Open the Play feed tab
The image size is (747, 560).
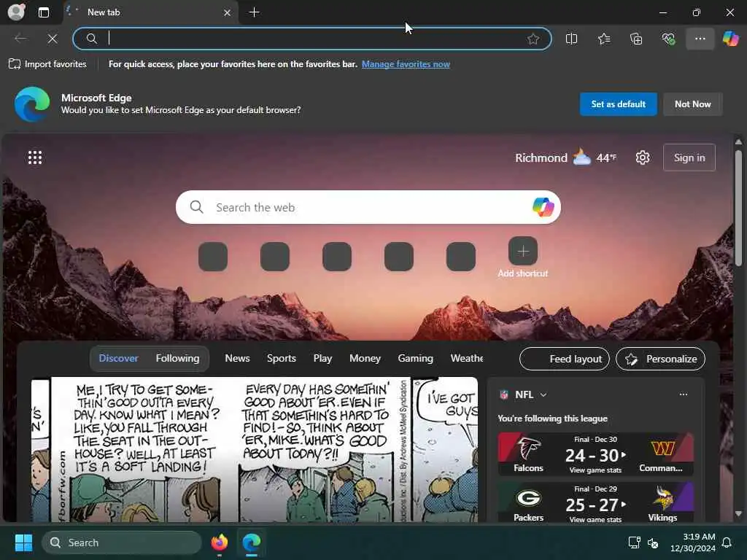(x=322, y=358)
